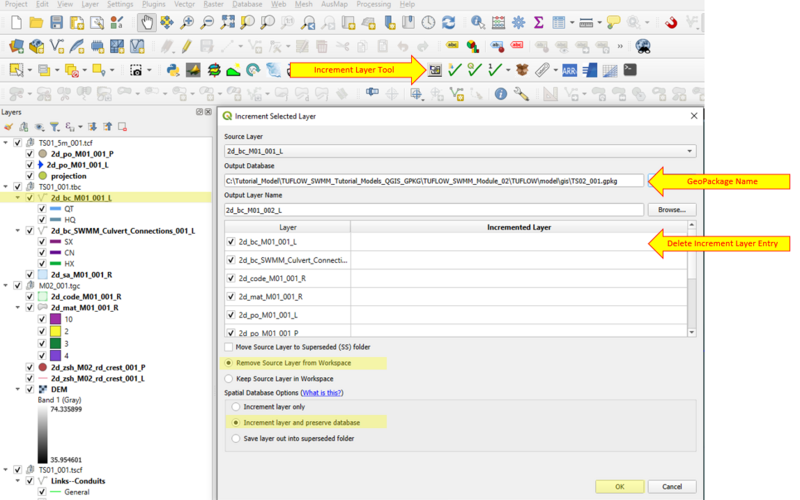Click the Browse... button
This screenshot has height=500, width=800.
[x=671, y=210]
